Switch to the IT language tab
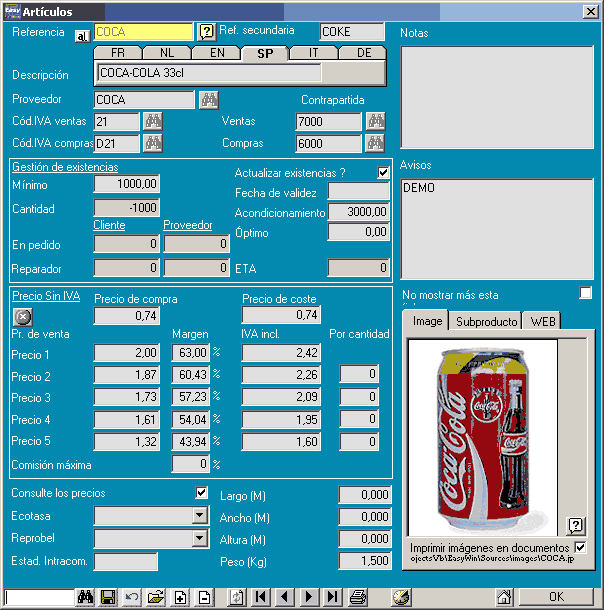Image resolution: width=604 pixels, height=610 pixels. click(x=314, y=53)
